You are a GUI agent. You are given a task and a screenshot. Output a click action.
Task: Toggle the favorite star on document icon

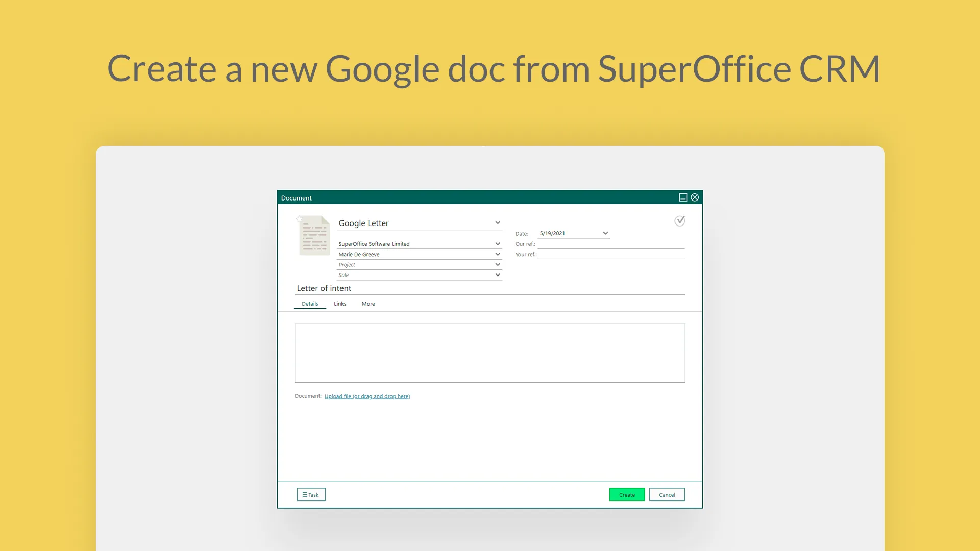tap(299, 219)
